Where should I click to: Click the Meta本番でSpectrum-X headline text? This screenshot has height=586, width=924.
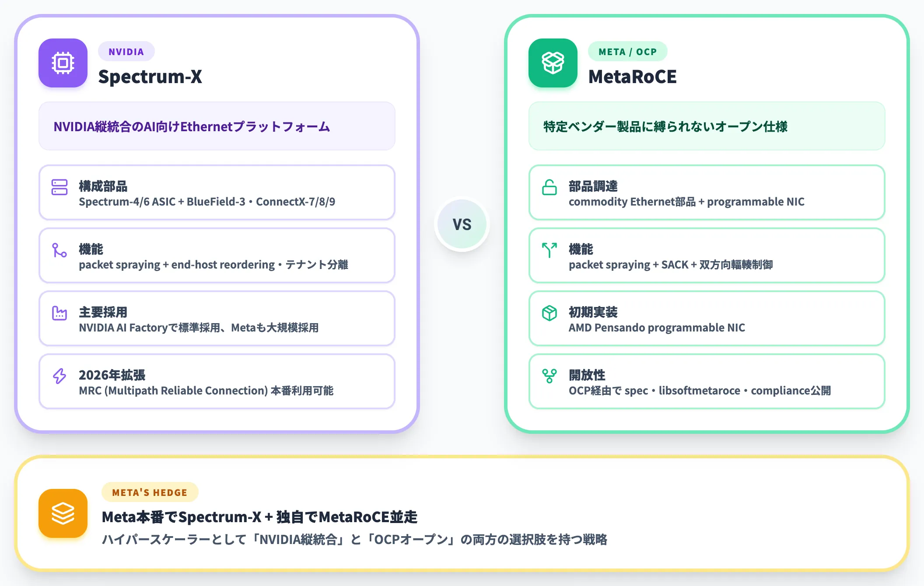(260, 517)
